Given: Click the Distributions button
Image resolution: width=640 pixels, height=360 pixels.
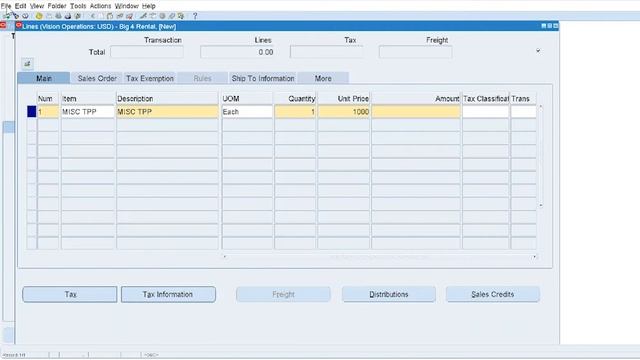Looking at the screenshot, I should 389,294.
